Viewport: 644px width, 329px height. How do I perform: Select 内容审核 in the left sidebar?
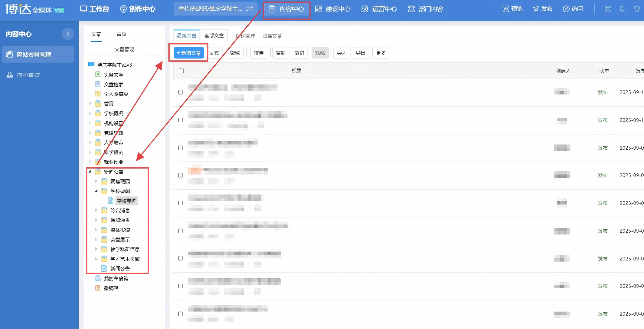pyautogui.click(x=28, y=75)
